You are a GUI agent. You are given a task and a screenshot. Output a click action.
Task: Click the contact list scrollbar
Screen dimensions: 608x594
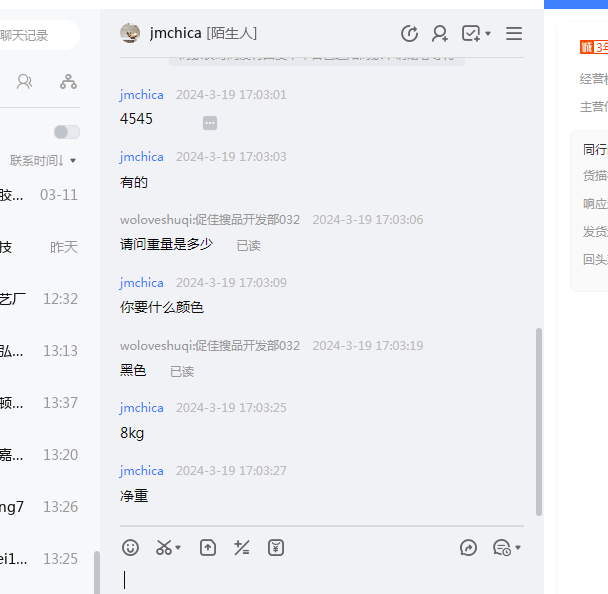click(x=97, y=572)
